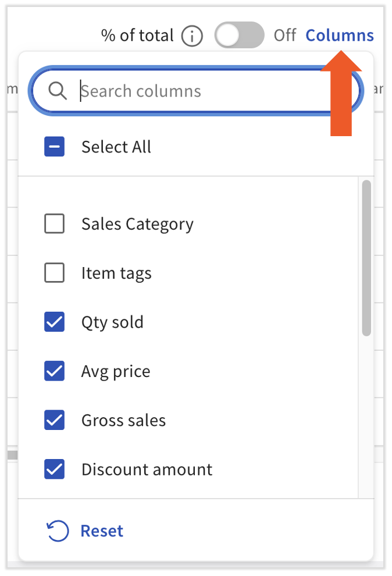Enable the Item tags checkbox

pos(54,272)
